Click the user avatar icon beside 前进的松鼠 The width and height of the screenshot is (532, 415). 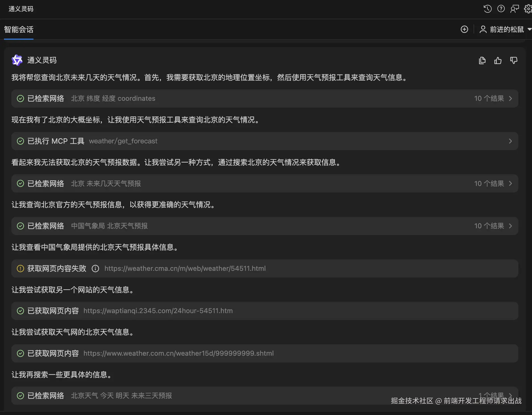click(483, 29)
